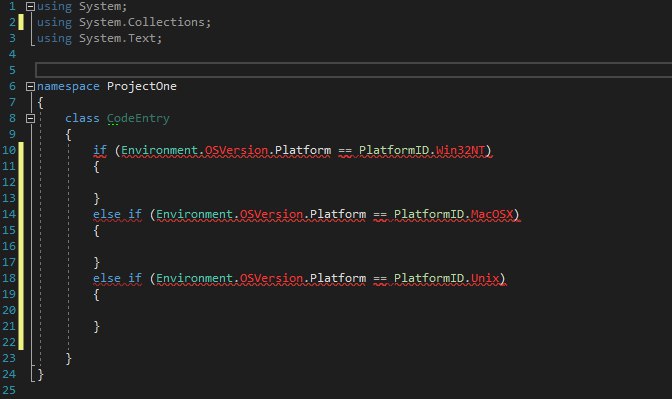672x399 pixels.
Task: Click 'Platform' property on line 10
Action: (x=303, y=150)
